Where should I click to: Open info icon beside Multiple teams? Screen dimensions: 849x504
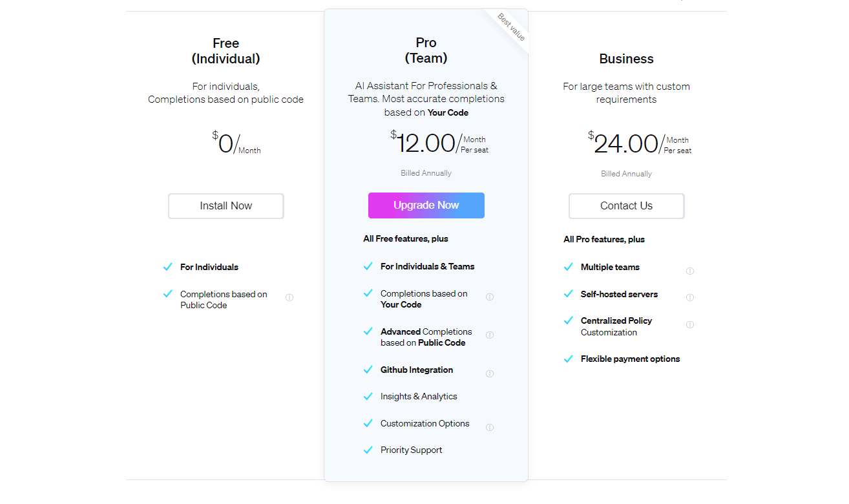click(690, 271)
